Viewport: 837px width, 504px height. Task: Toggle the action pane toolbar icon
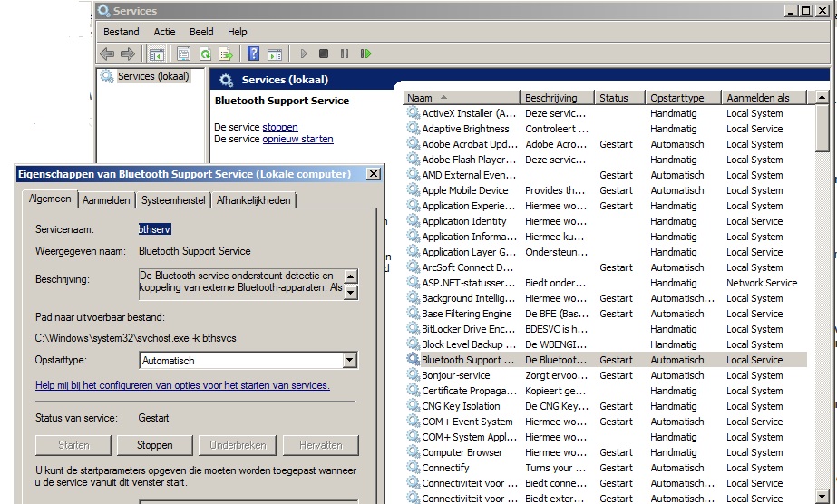point(275,53)
